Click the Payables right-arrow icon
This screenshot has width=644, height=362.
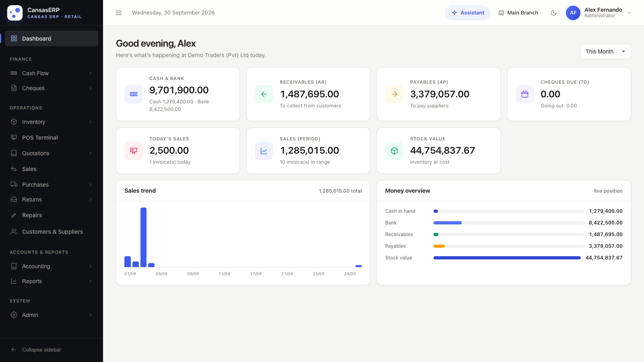pyautogui.click(x=394, y=94)
